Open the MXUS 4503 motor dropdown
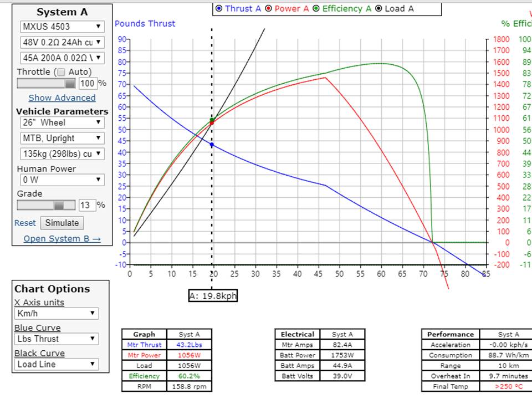 pyautogui.click(x=62, y=27)
